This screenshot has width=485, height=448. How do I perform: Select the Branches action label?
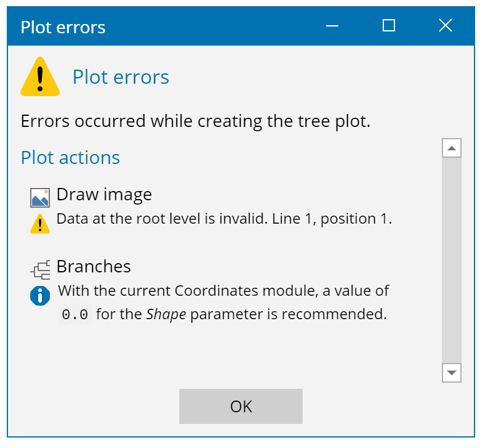tap(94, 266)
